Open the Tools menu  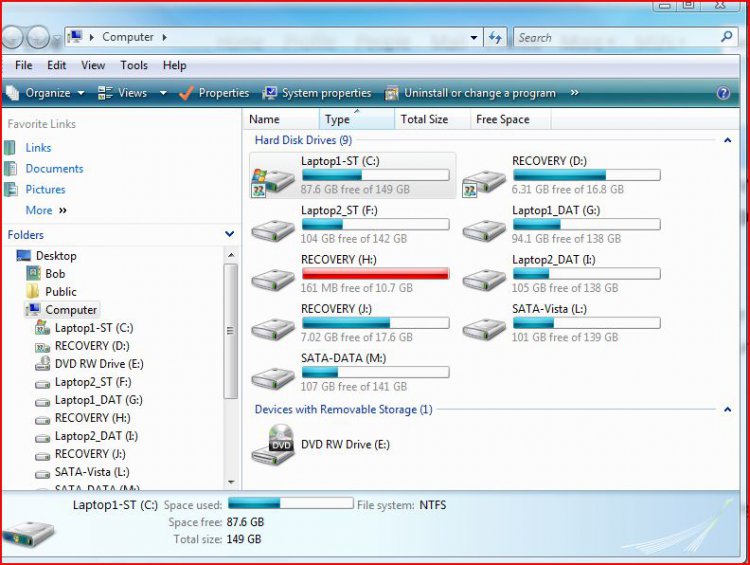pos(134,65)
